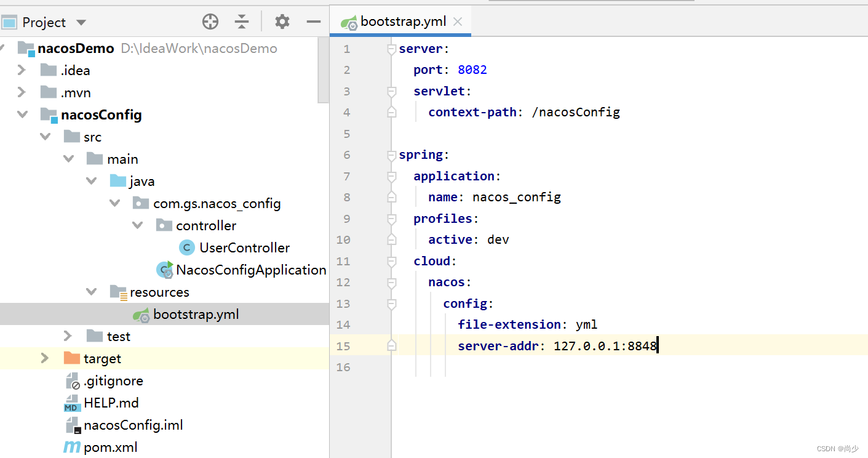Viewport: 868px width, 458px height.
Task: Collapse the java folder chevron
Action: click(92, 181)
